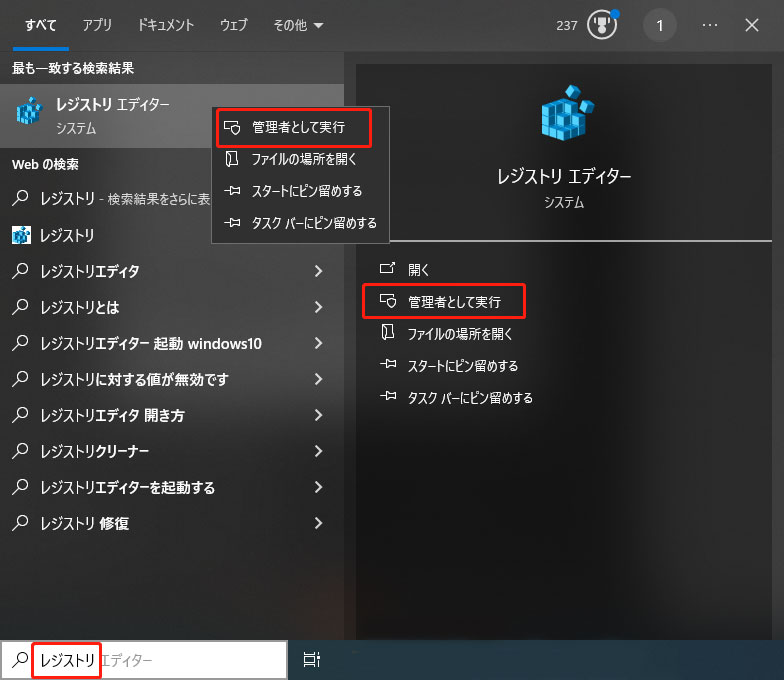784x680 pixels.
Task: Click タスク バーにピン留めする in the preview pane
Action: click(x=470, y=398)
